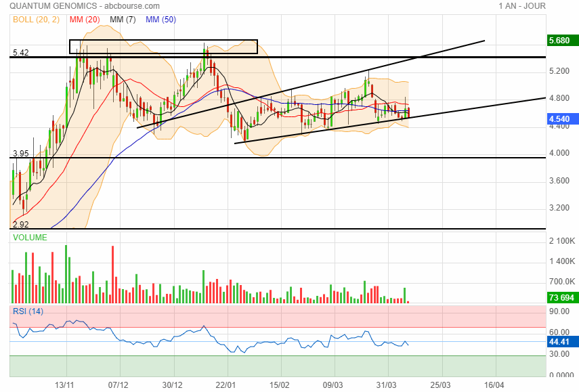The width and height of the screenshot is (579, 392).
Task: Click the green 73 694 volume tag
Action: [x=562, y=297]
